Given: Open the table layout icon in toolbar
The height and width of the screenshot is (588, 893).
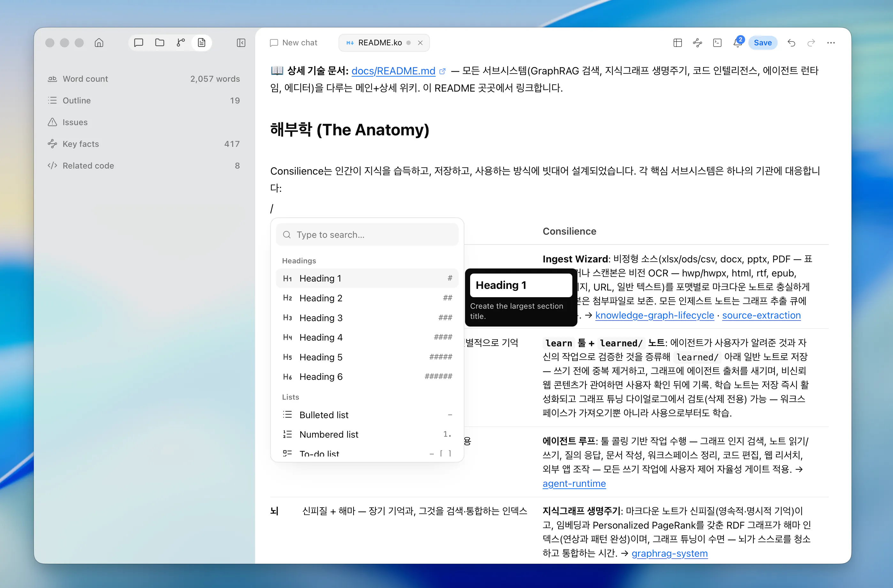Looking at the screenshot, I should click(677, 43).
